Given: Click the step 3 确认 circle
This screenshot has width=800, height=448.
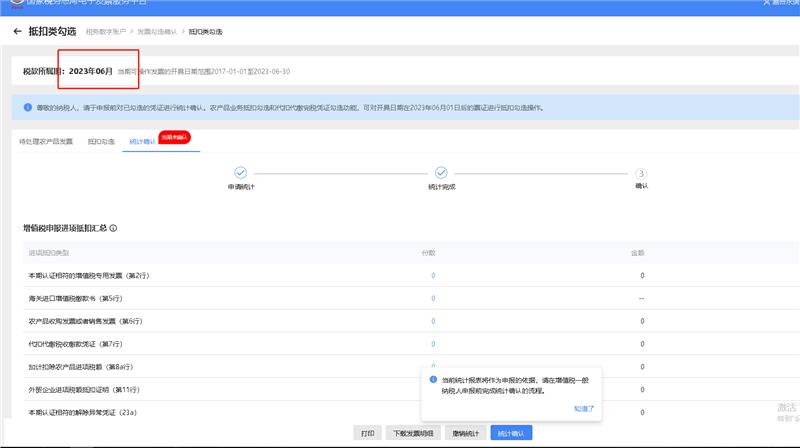Looking at the screenshot, I should coord(641,173).
